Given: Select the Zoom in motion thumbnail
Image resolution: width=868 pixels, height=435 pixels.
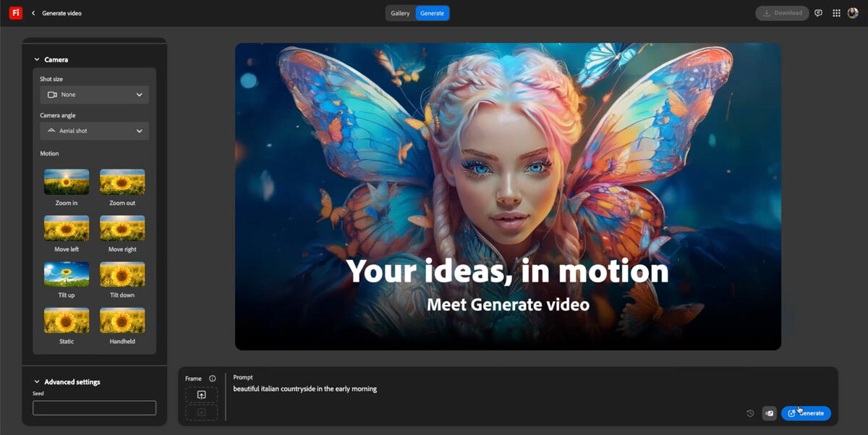Looking at the screenshot, I should point(67,182).
